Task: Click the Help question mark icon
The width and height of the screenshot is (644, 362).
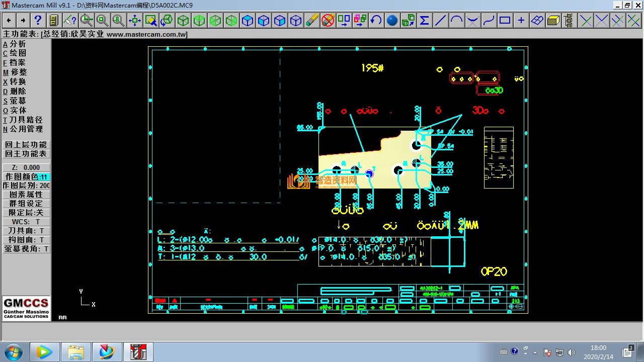Action: (38, 20)
